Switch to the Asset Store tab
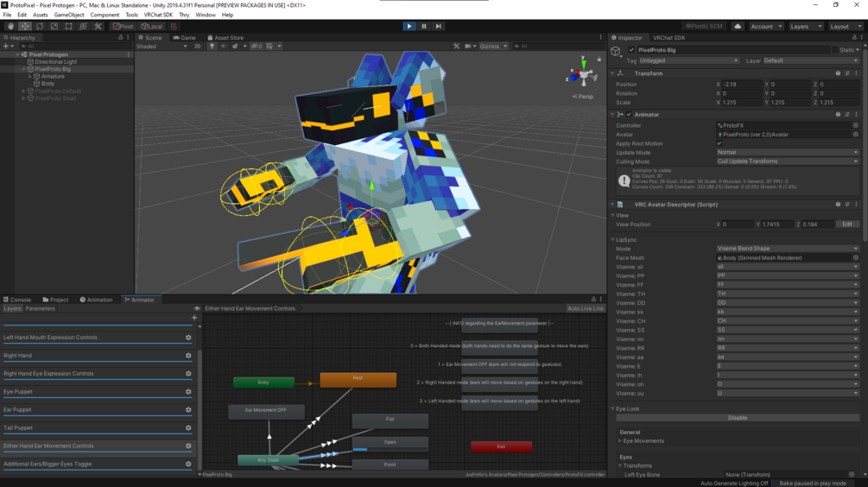The width and height of the screenshot is (868, 487). click(225, 38)
